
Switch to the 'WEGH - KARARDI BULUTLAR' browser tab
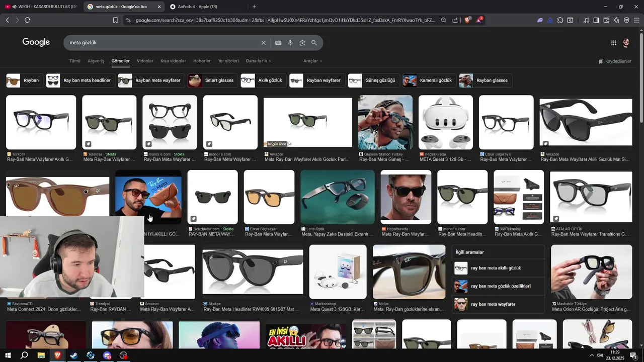[x=41, y=7]
